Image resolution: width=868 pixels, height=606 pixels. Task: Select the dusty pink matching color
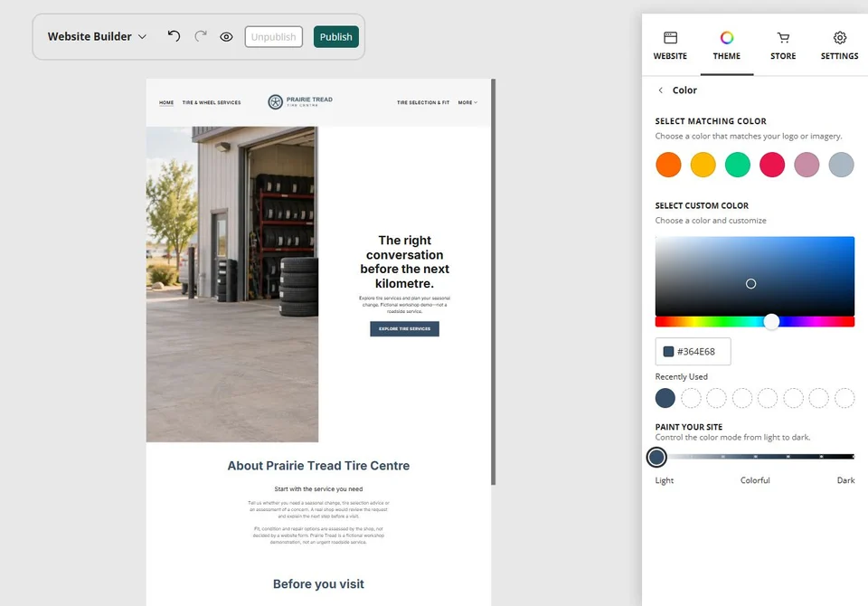(x=807, y=166)
